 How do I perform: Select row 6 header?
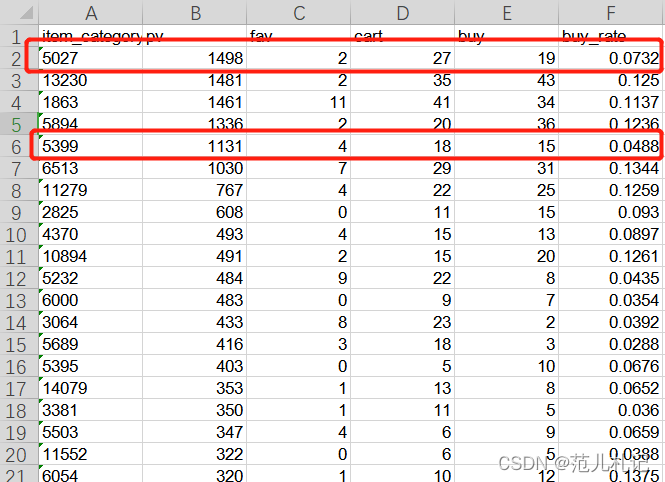coord(19,146)
